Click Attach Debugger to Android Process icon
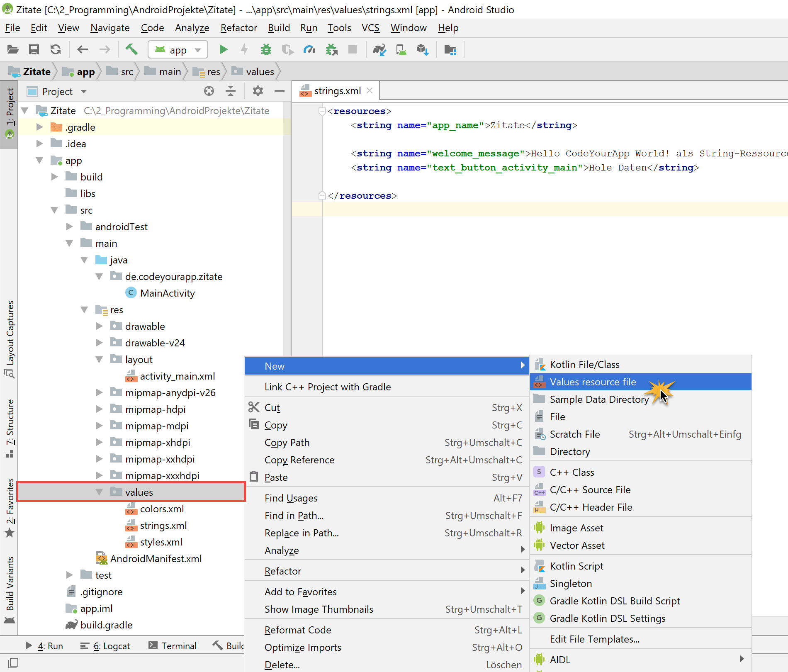788x672 pixels. [331, 50]
